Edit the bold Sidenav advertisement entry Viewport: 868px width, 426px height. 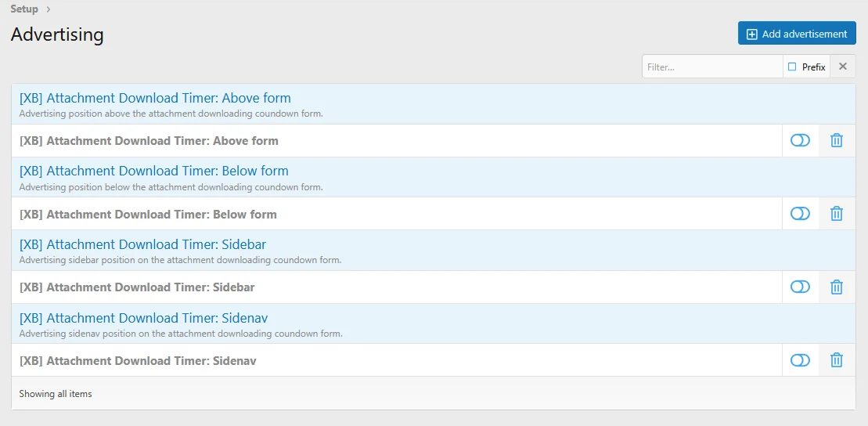point(138,361)
